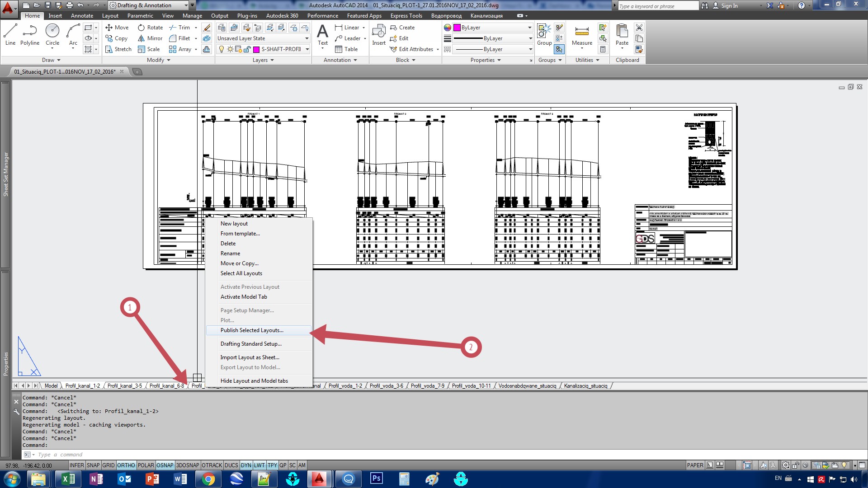
Task: Click the Insert block tool
Action: pyautogui.click(x=379, y=35)
